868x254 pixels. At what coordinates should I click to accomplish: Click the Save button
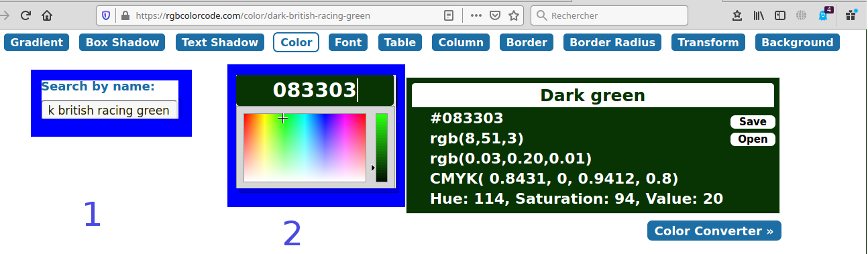753,122
